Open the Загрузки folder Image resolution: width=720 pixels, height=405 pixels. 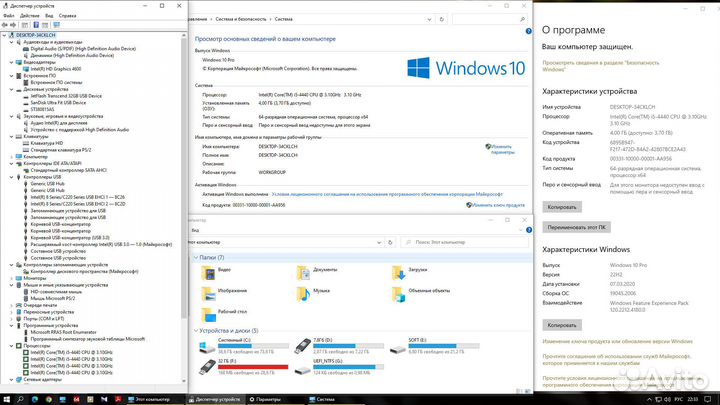[x=398, y=270]
